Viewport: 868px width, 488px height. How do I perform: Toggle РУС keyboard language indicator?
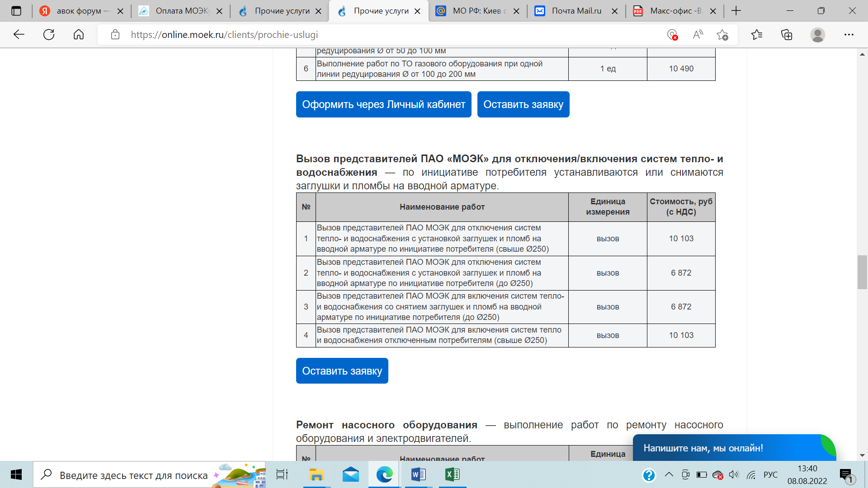tap(770, 474)
